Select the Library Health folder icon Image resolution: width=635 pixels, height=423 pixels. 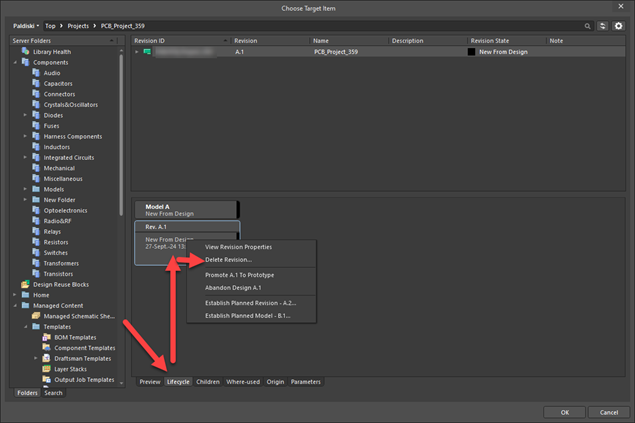tap(25, 51)
